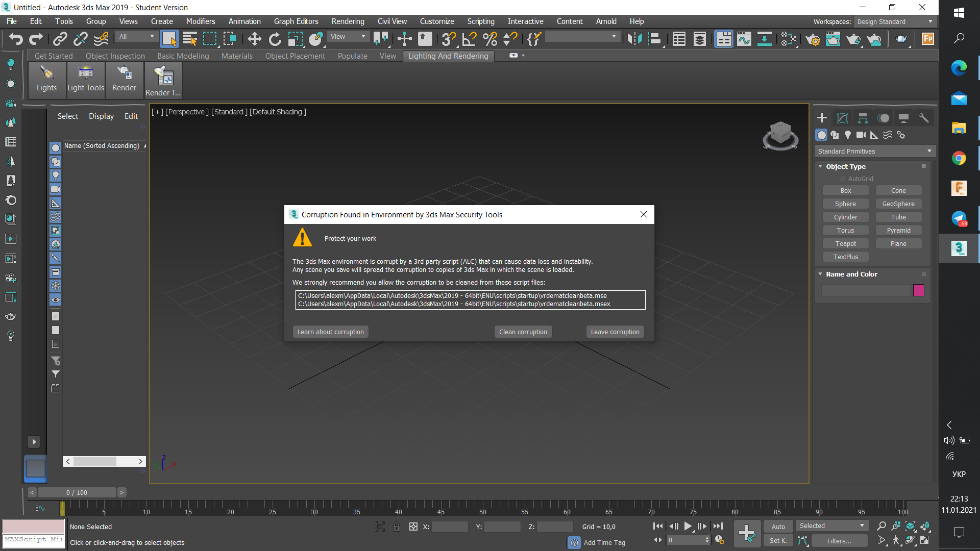Image resolution: width=980 pixels, height=551 pixels.
Task: Switch to the Materials ribbon tab
Action: coord(237,56)
